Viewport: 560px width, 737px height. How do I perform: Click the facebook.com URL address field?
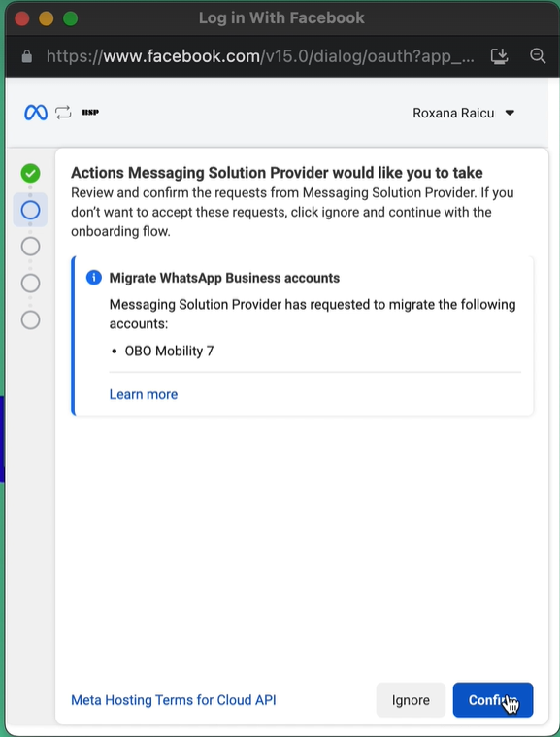click(x=261, y=56)
